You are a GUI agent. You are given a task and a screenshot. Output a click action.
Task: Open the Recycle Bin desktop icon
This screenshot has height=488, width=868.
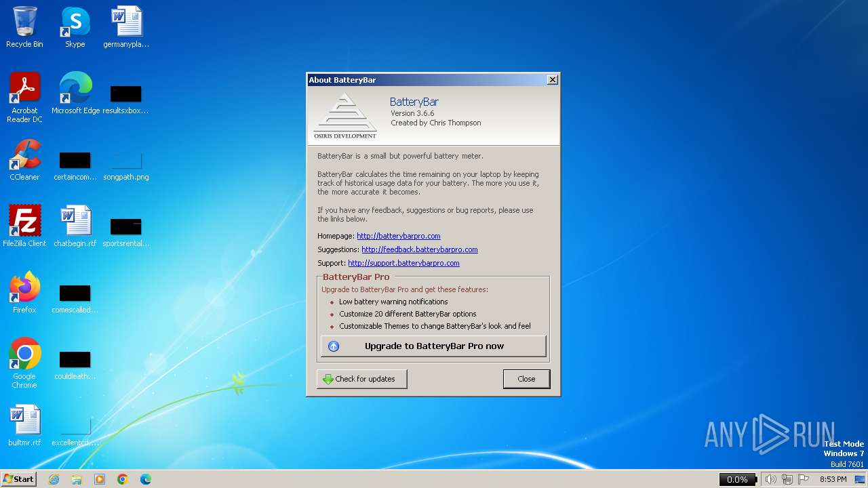point(24,27)
